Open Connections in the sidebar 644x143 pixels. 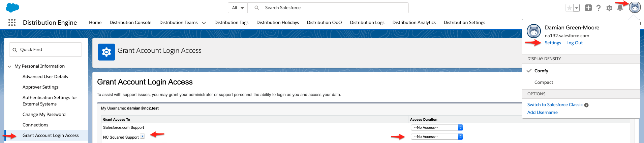tap(35, 125)
